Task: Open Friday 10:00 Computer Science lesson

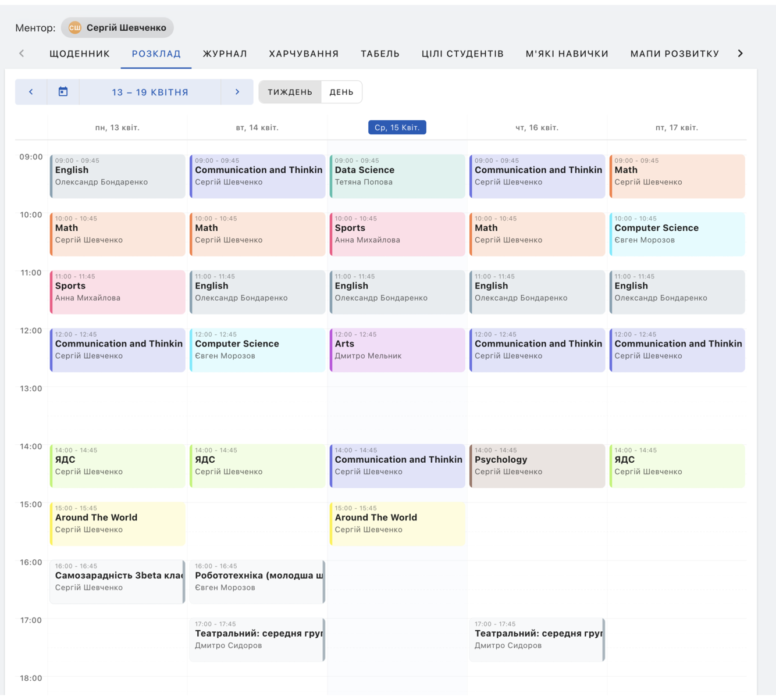Action: coord(677,234)
